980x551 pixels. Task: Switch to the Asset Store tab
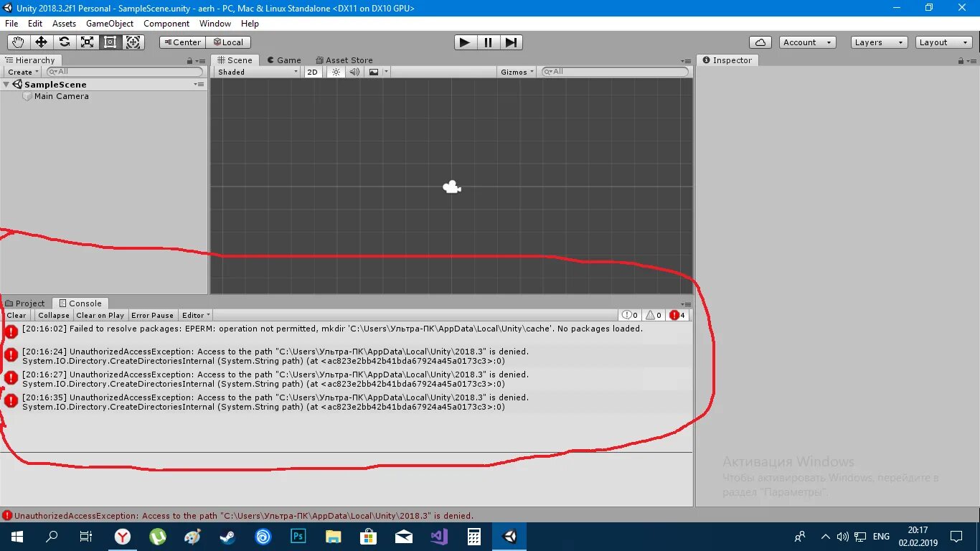pos(344,60)
